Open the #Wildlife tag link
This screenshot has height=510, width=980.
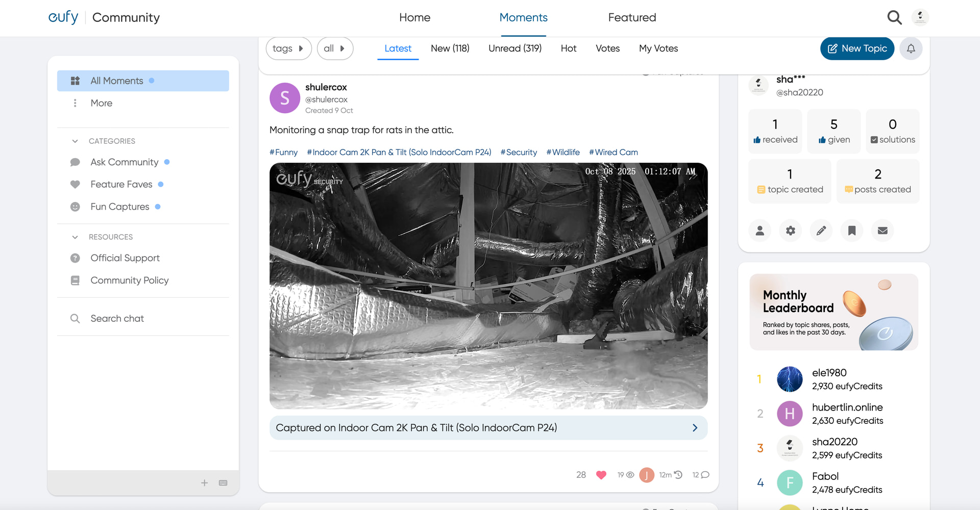coord(563,152)
